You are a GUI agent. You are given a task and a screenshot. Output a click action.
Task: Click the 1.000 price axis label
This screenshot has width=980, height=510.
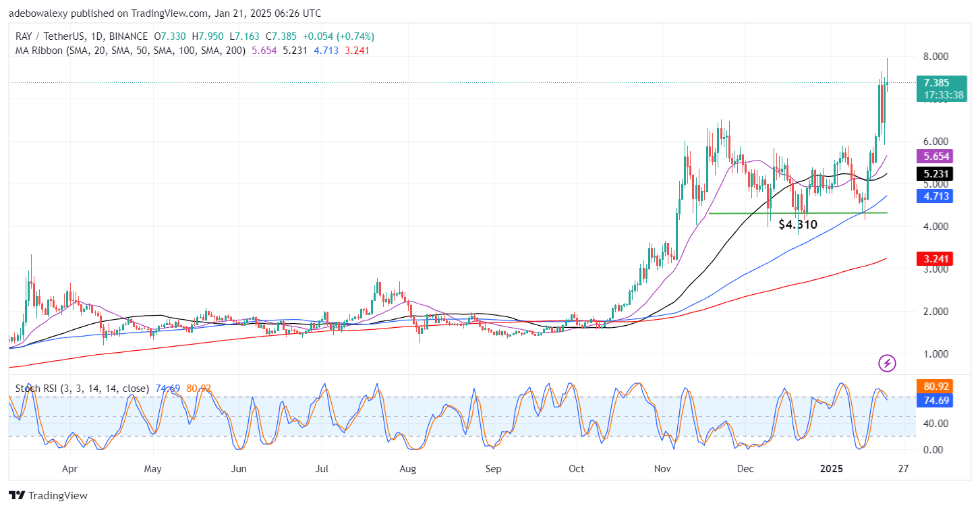coord(938,354)
